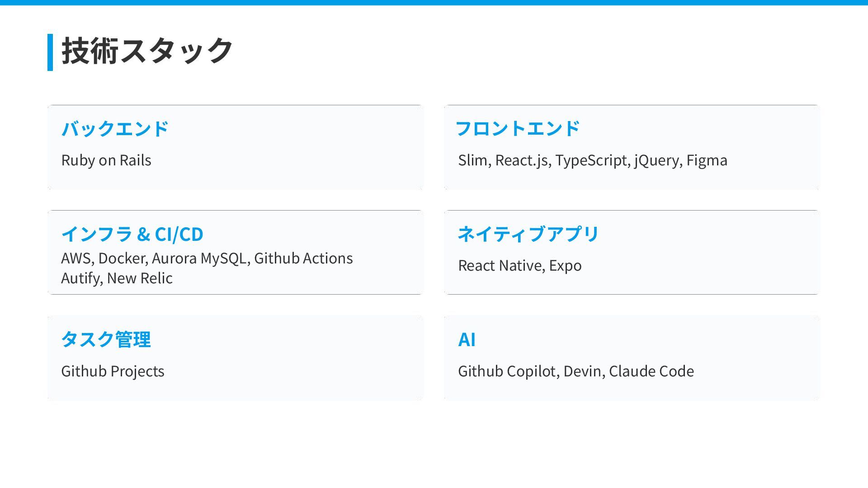868x488 pixels.
Task: Click the blue banner at the slide top
Action: coord(434,3)
